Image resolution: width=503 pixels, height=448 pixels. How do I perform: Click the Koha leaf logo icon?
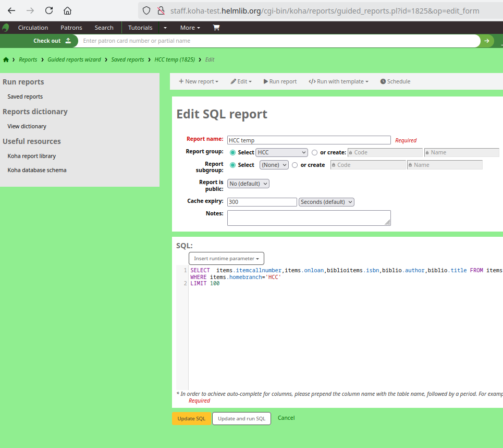[x=6, y=28]
